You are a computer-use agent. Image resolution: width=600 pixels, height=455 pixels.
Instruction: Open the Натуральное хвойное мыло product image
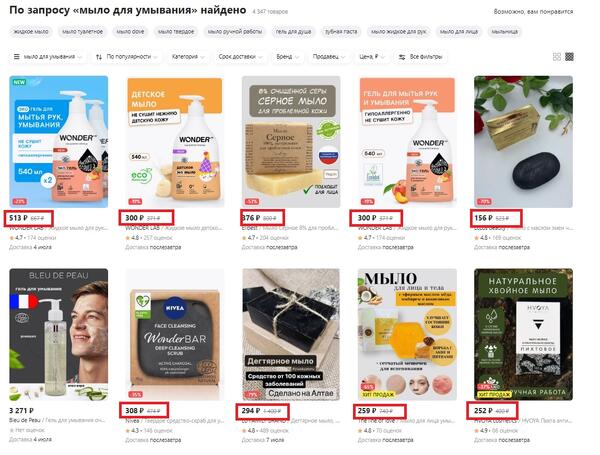[x=523, y=334]
